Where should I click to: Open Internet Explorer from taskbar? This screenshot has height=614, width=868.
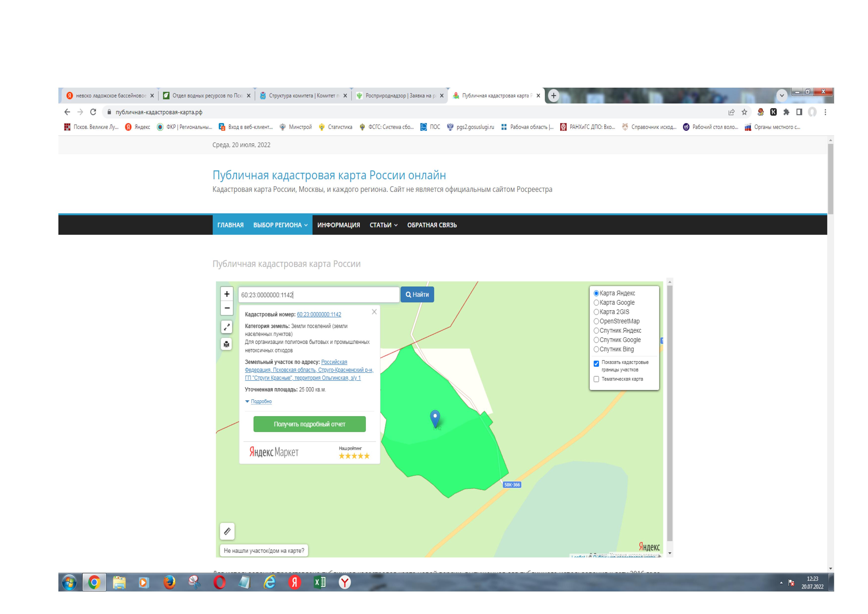[269, 583]
